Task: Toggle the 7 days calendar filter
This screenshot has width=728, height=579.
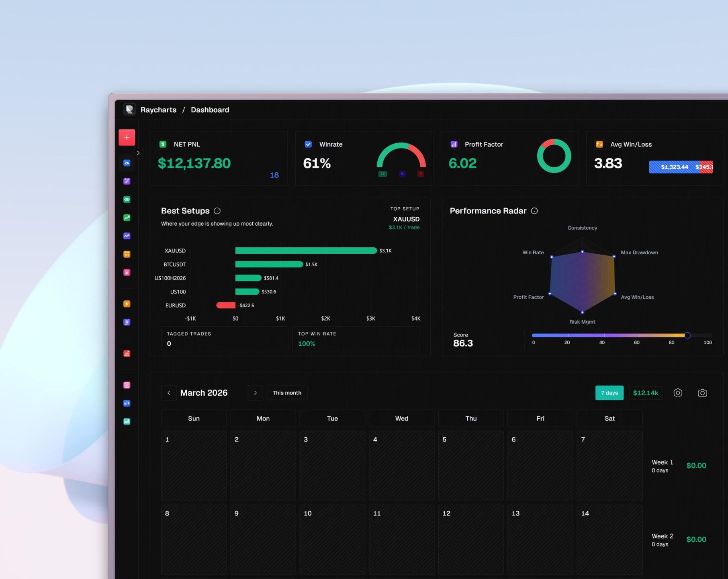Action: pyautogui.click(x=609, y=393)
